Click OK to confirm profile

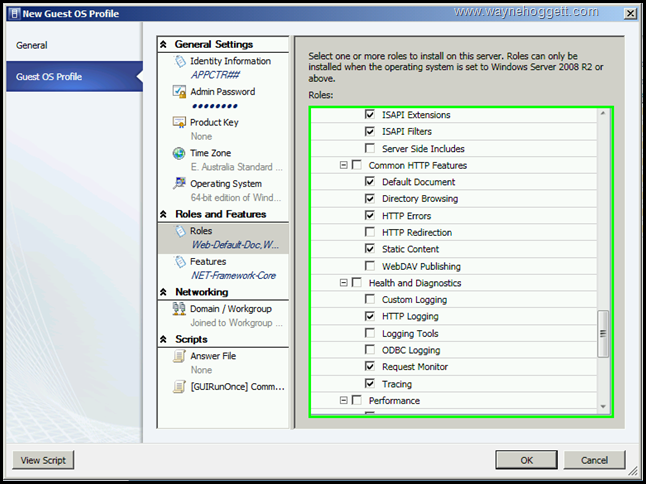pos(527,460)
